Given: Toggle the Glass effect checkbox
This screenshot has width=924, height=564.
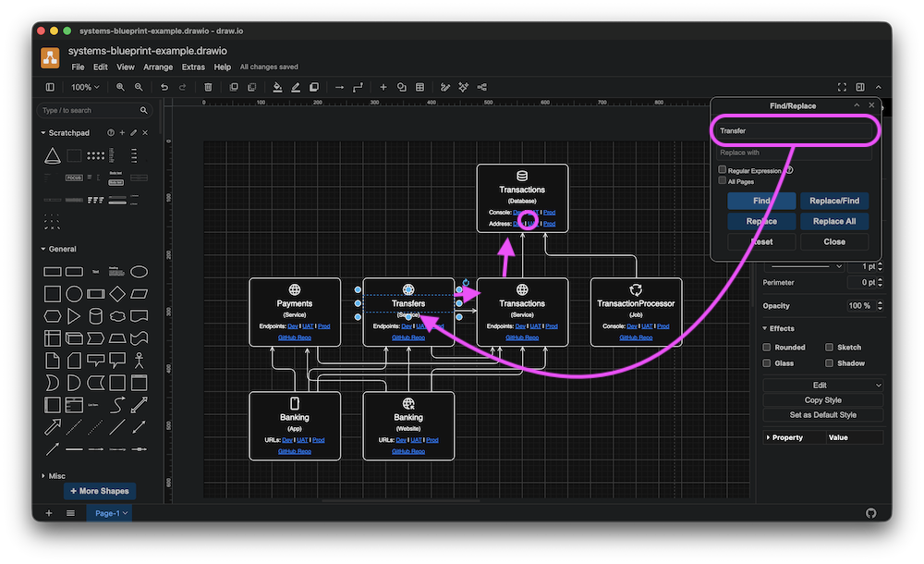Looking at the screenshot, I should tap(767, 362).
